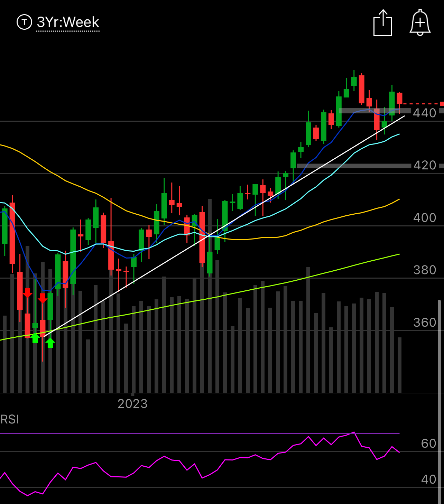Add a price alert with the bell icon

click(x=420, y=22)
